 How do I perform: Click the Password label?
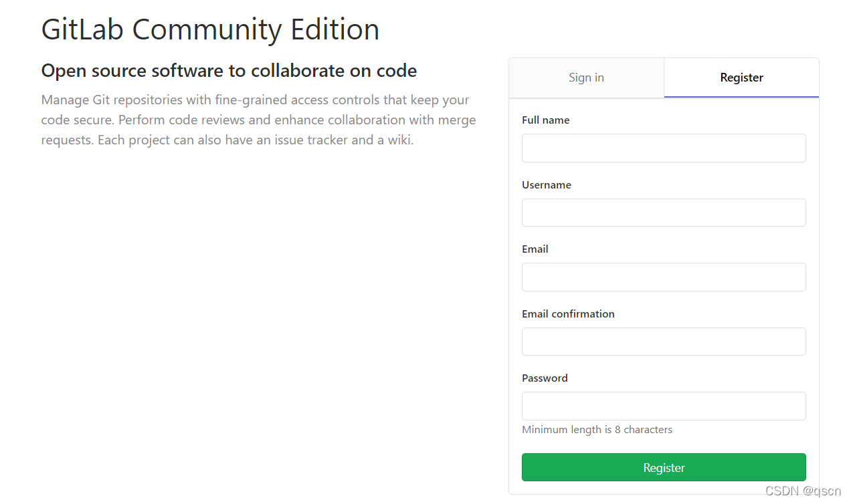coord(545,378)
